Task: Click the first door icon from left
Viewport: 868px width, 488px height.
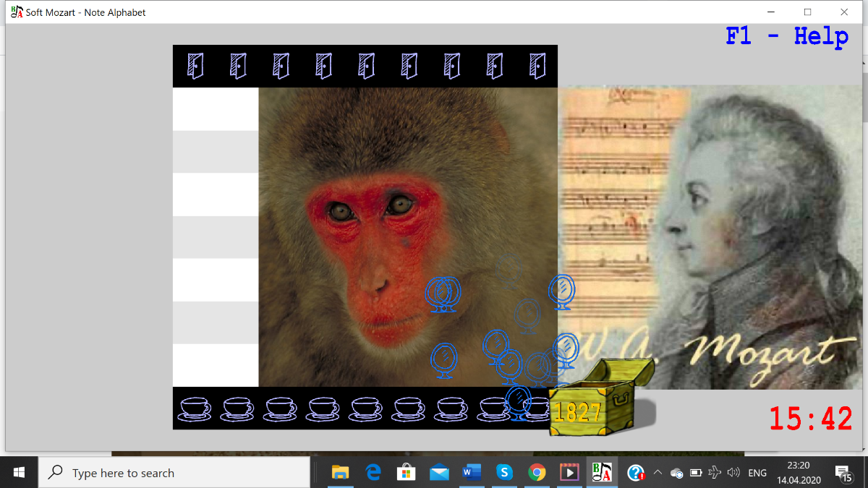Action: click(195, 66)
